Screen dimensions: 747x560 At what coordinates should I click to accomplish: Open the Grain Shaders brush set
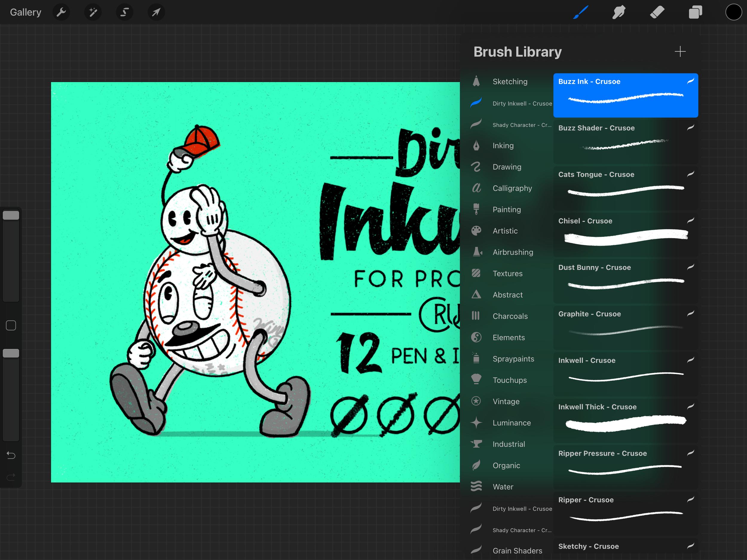tap(517, 550)
